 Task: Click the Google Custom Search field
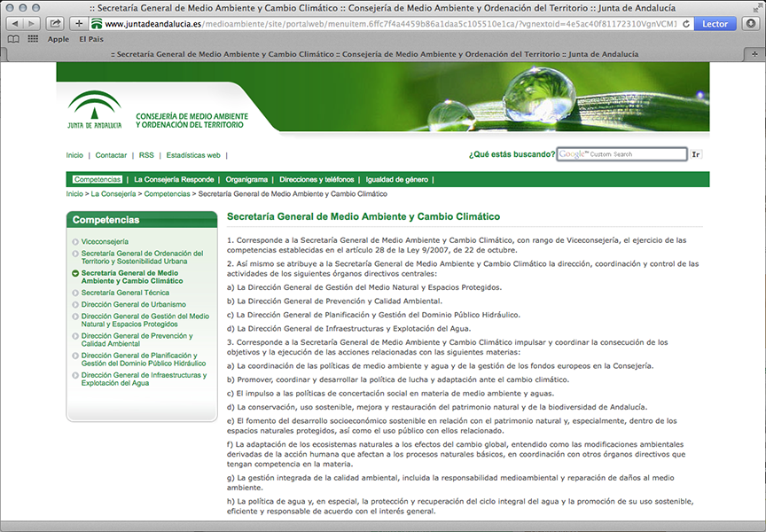coord(621,154)
